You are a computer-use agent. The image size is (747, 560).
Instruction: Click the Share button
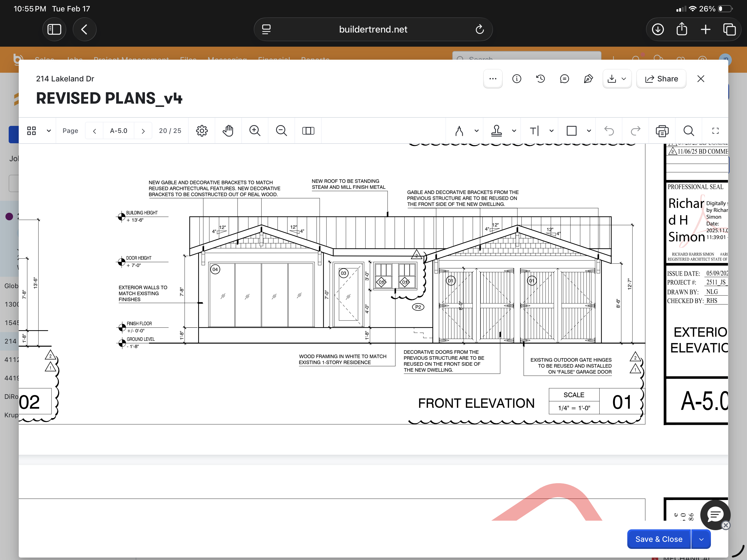tap(661, 79)
